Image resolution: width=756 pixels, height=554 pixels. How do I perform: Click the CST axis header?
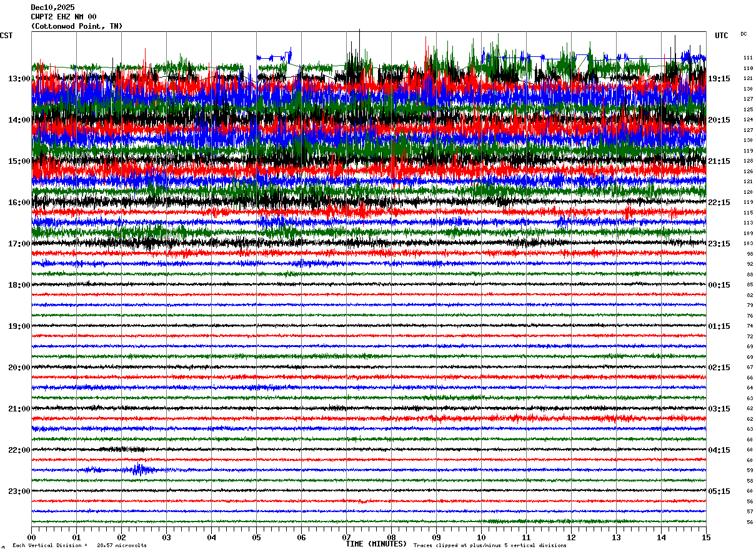click(x=6, y=36)
